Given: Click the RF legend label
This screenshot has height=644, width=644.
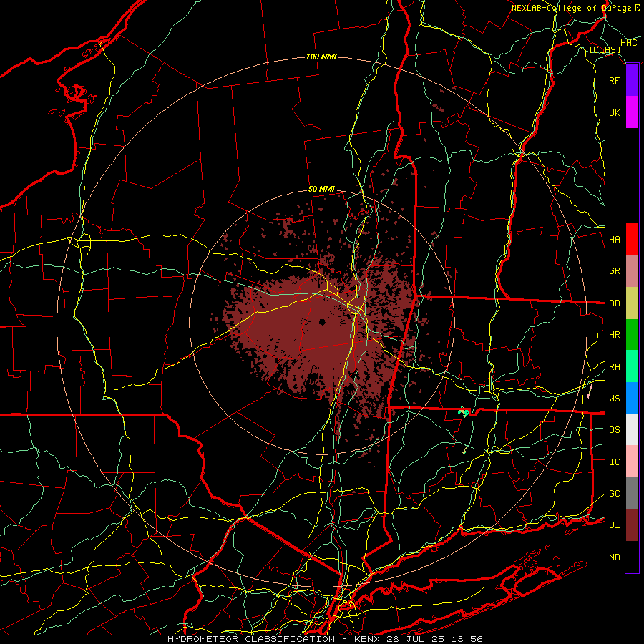Looking at the screenshot, I should tap(614, 80).
